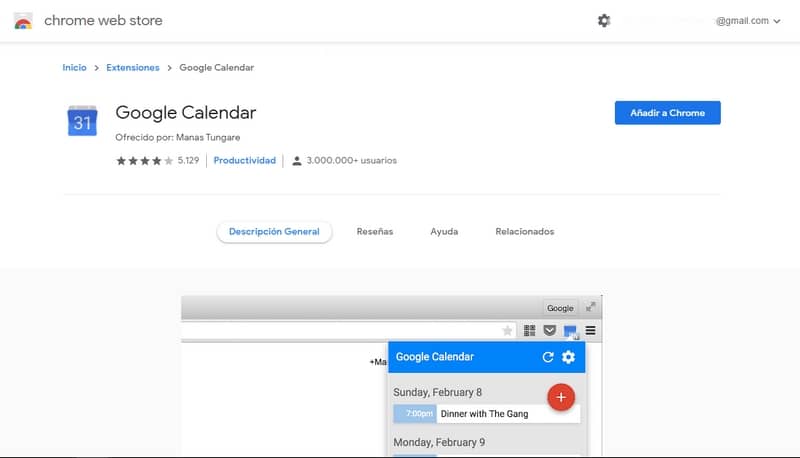Click the Añadir a Chrome button
This screenshot has height=458, width=800.
coord(667,113)
